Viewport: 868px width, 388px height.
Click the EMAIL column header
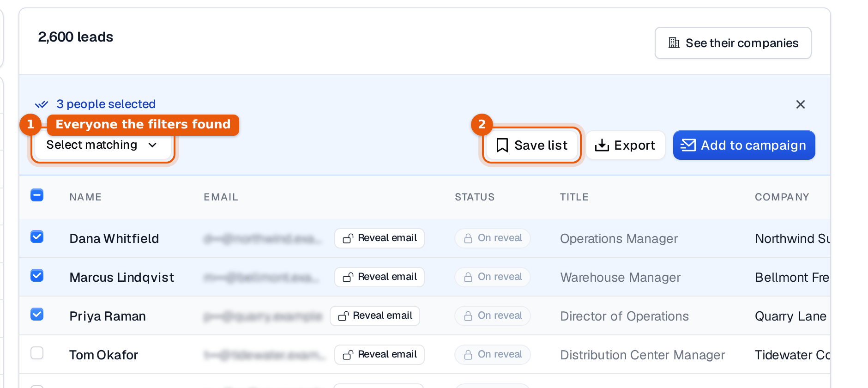[221, 197]
